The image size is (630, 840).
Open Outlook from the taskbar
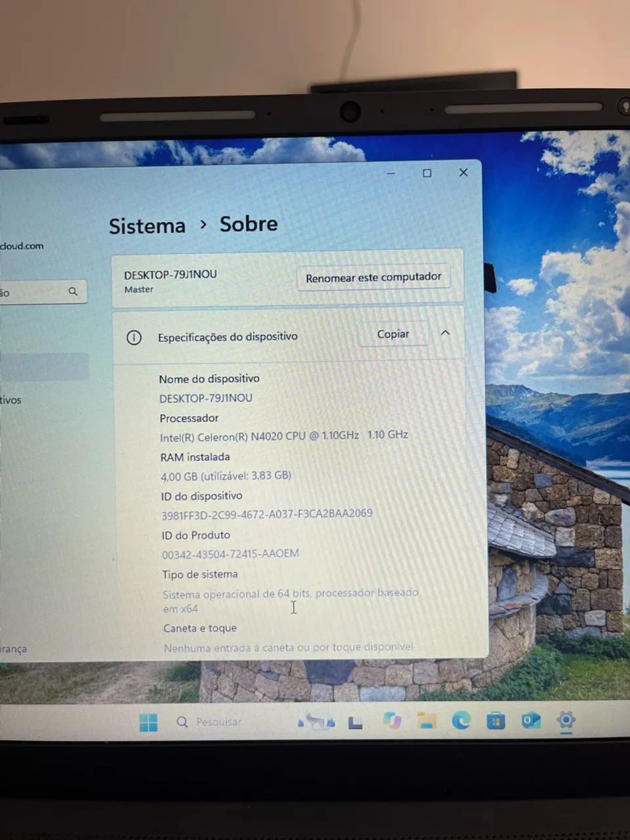click(x=530, y=720)
